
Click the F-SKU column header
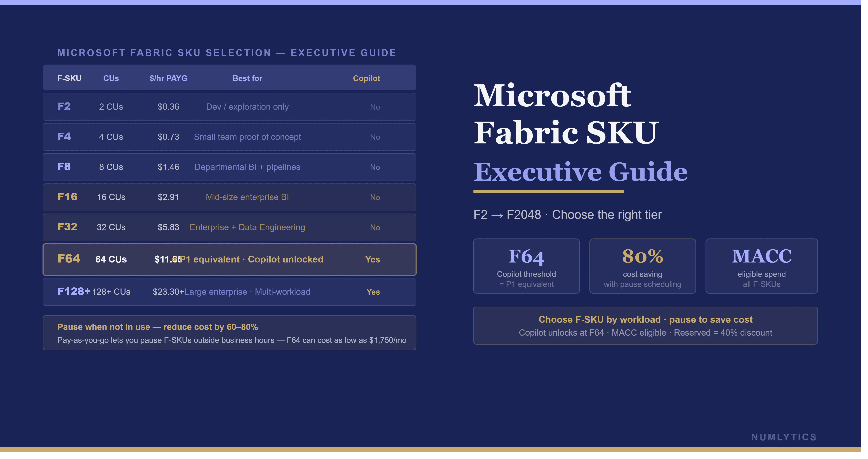[70, 79]
